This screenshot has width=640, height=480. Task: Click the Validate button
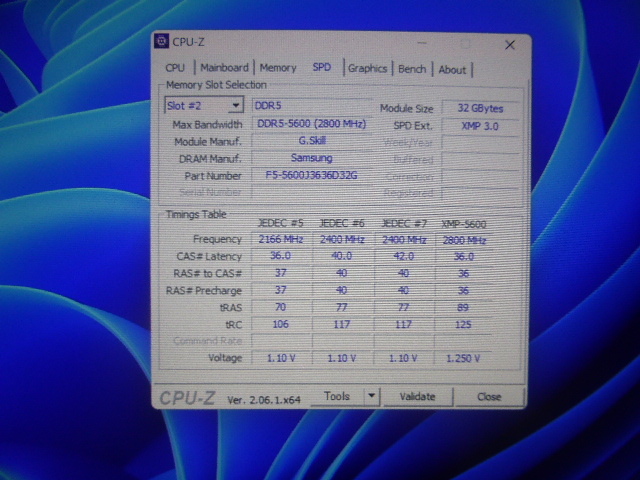[x=418, y=397]
